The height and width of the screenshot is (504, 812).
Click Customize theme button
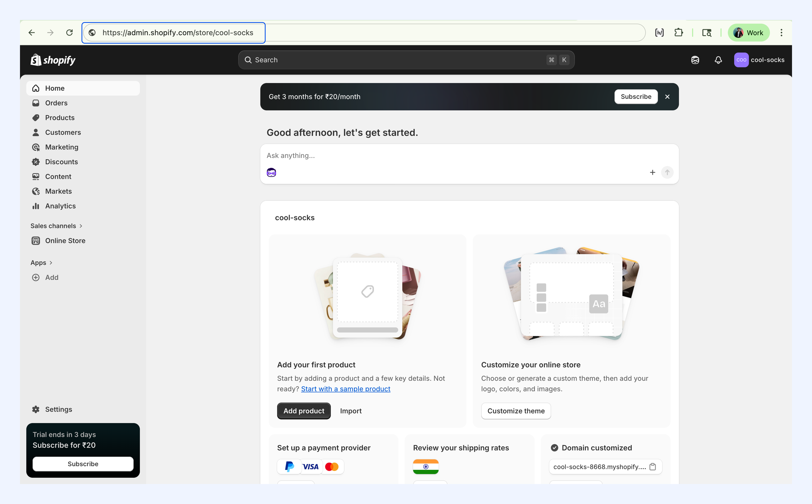pyautogui.click(x=516, y=411)
